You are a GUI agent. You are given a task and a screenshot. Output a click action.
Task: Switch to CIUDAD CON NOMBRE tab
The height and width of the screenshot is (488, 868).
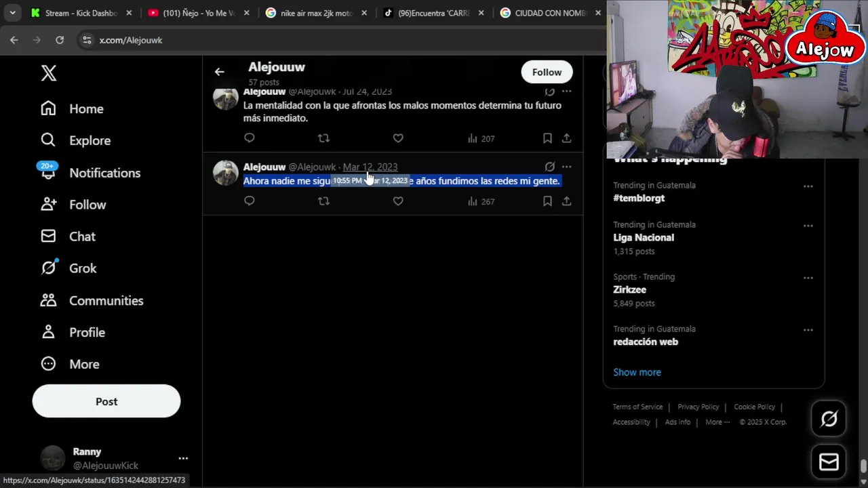click(x=551, y=13)
